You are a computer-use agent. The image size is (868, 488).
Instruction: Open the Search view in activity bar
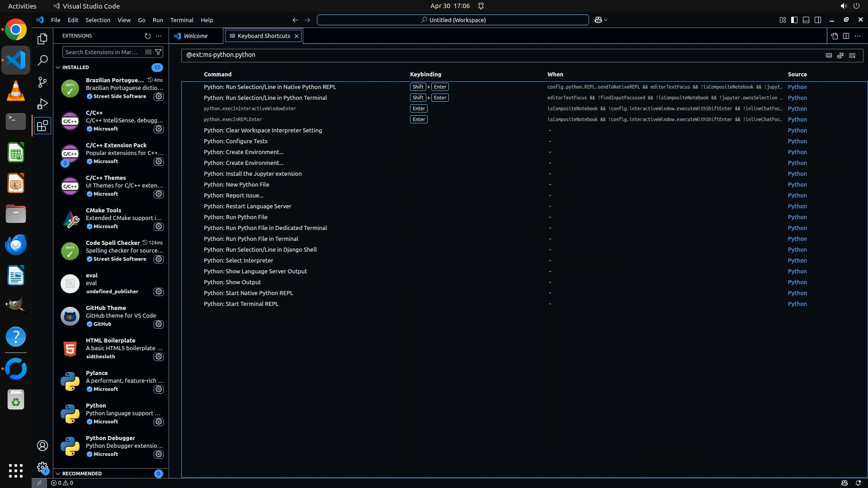[42, 60]
